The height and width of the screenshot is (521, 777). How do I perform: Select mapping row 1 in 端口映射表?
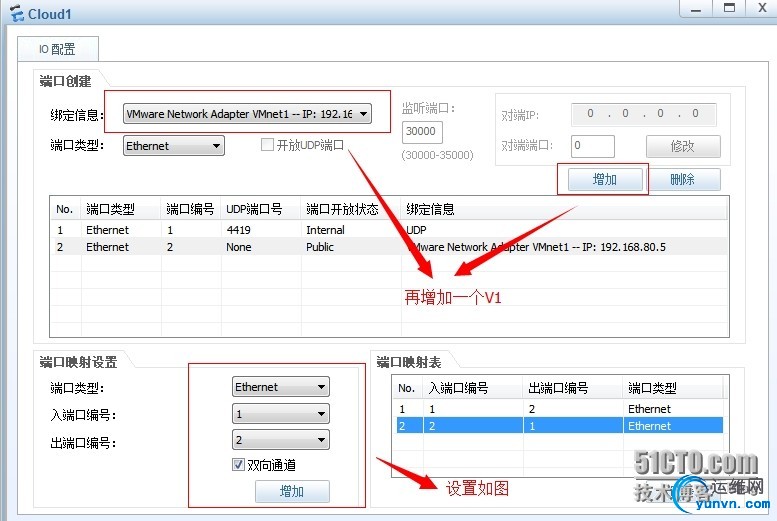point(559,409)
